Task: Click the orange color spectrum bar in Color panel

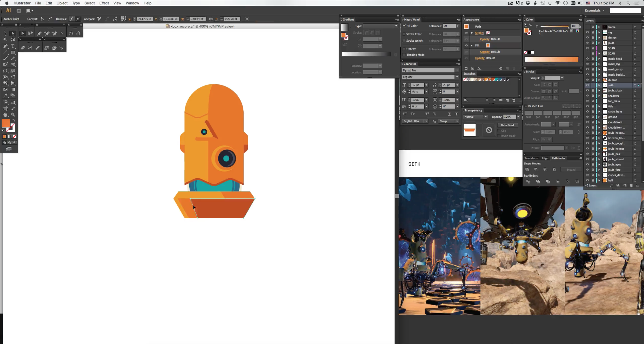Action: click(551, 59)
